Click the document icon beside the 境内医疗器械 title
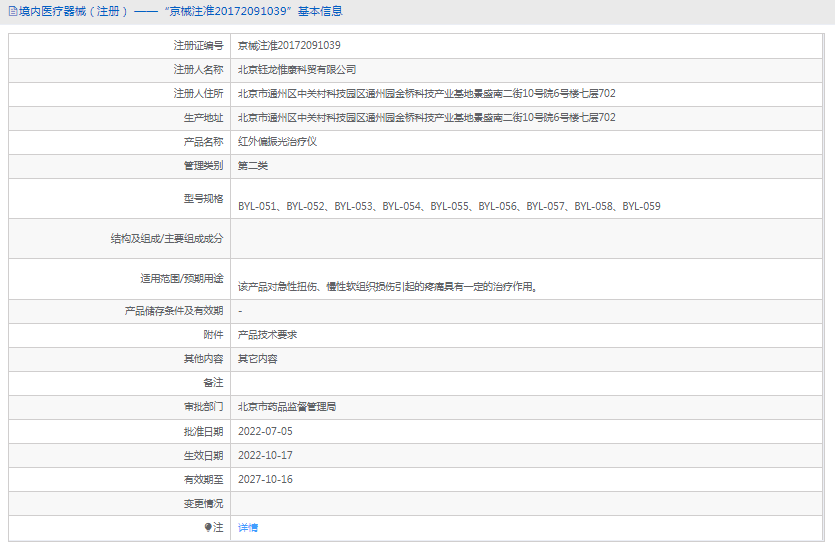 [13, 11]
